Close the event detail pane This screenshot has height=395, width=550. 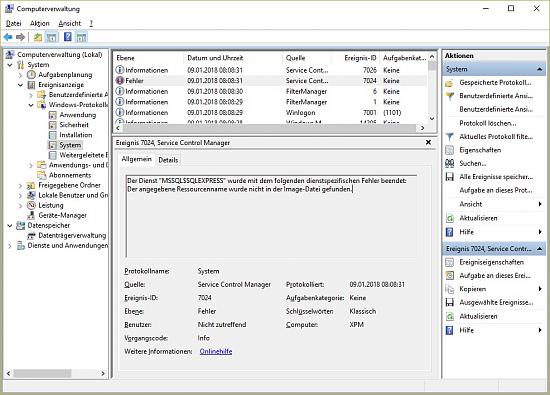click(x=428, y=142)
